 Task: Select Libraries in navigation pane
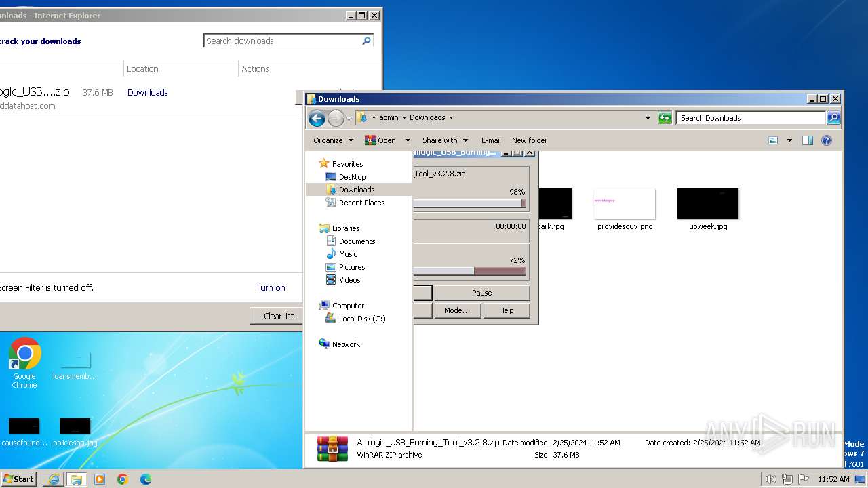pos(346,228)
